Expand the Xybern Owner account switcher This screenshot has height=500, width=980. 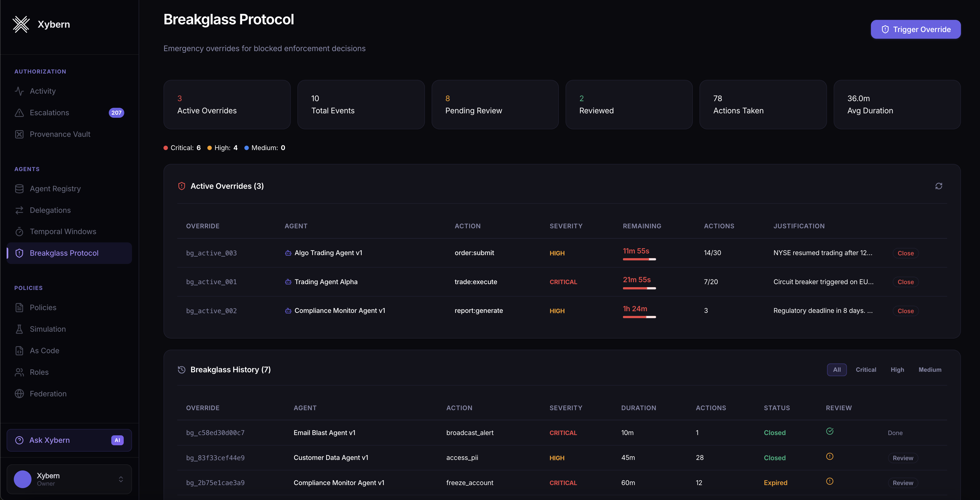tap(121, 479)
